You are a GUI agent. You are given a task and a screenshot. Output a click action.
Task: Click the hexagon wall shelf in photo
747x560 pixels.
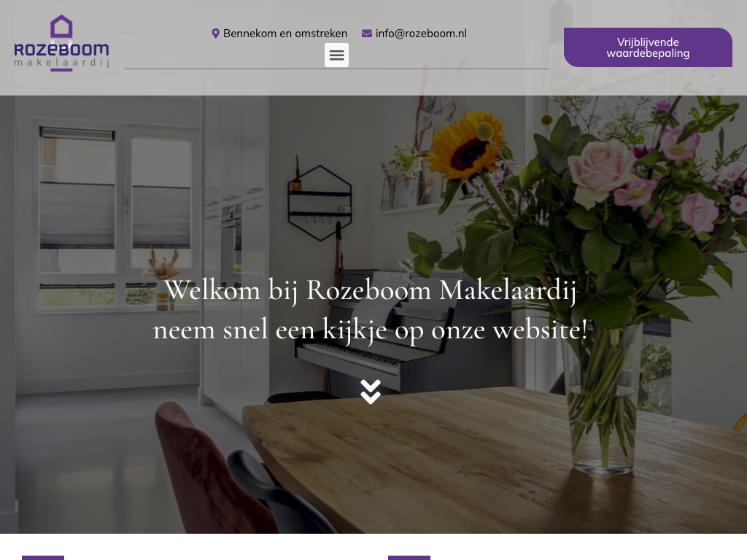(320, 203)
